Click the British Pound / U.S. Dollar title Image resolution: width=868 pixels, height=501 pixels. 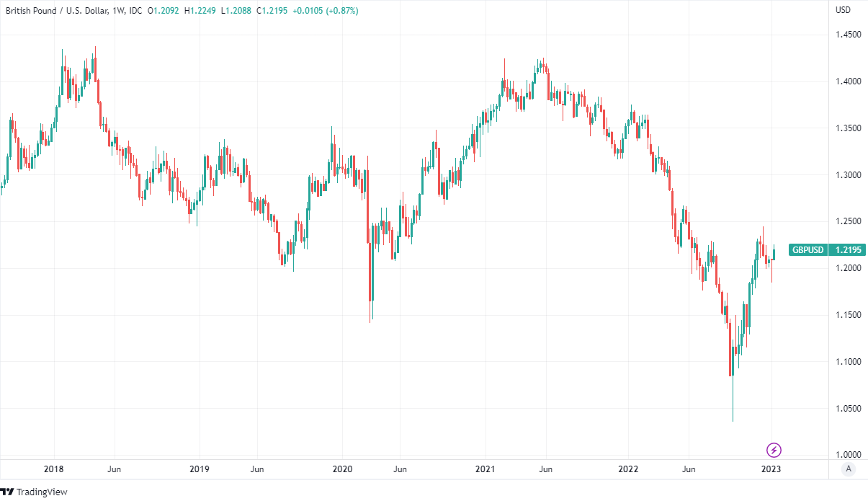click(x=56, y=11)
